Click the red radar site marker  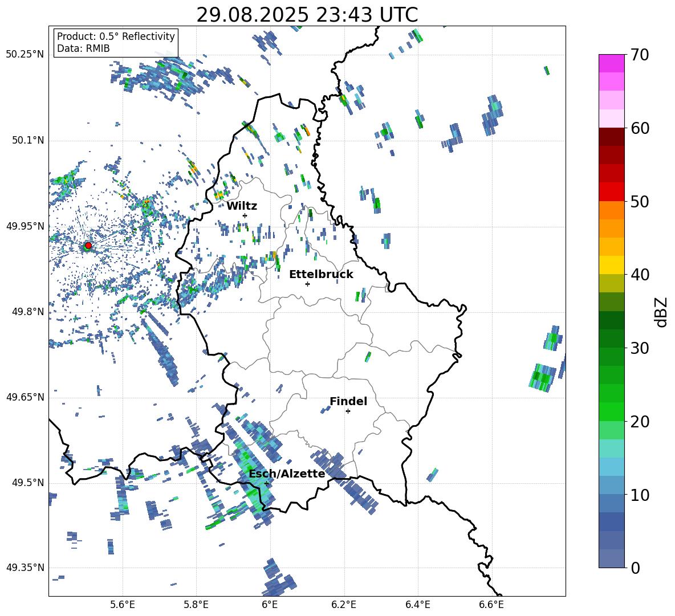click(88, 246)
